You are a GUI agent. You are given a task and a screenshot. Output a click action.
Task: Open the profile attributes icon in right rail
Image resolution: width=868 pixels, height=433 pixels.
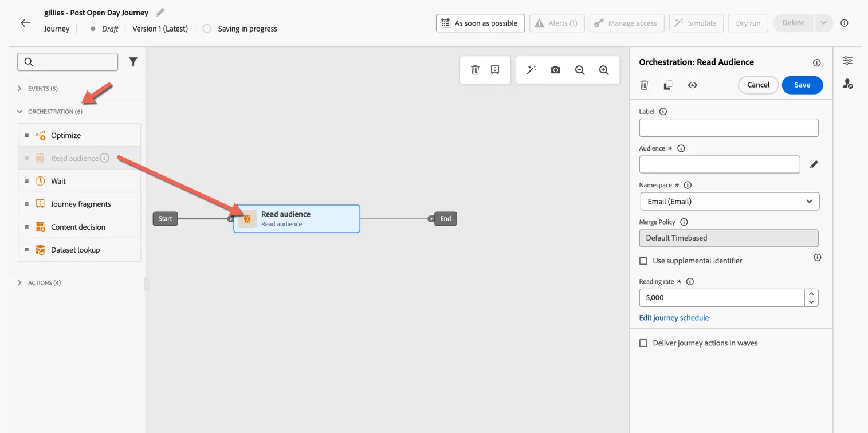[848, 84]
